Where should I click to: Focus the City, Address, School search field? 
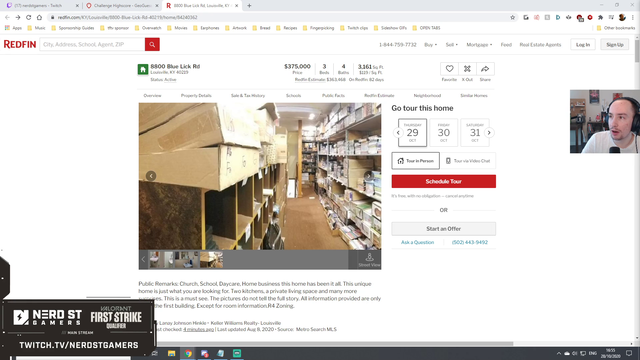point(92,44)
